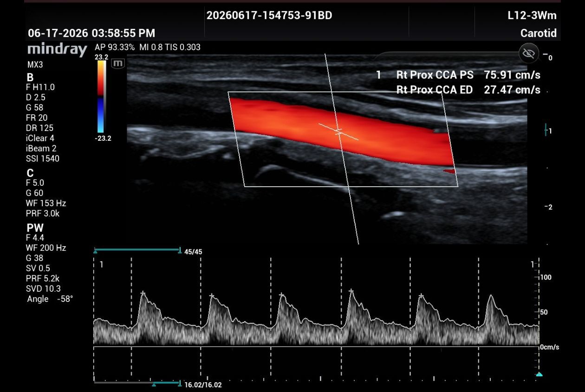The height and width of the screenshot is (392, 585).
Task: Click the SSI 1540 setting
Action: pyautogui.click(x=43, y=159)
